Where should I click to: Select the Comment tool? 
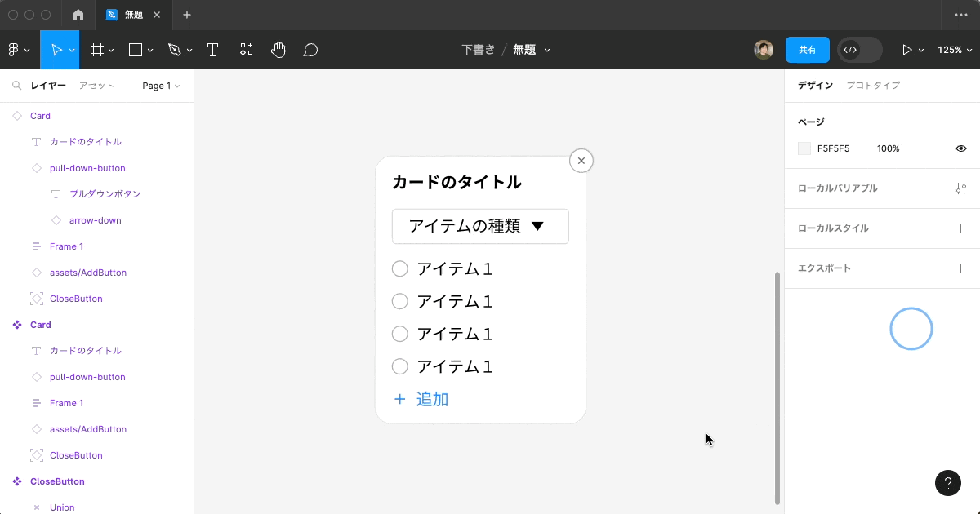point(310,50)
